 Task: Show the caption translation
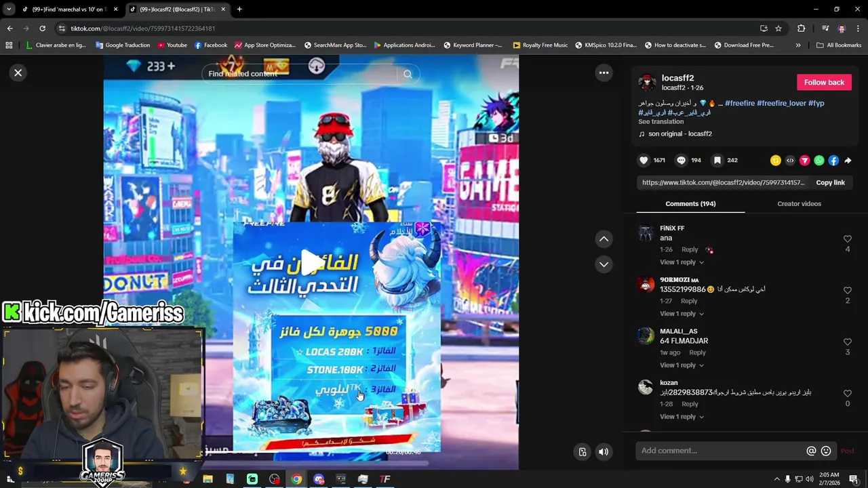[x=660, y=121]
